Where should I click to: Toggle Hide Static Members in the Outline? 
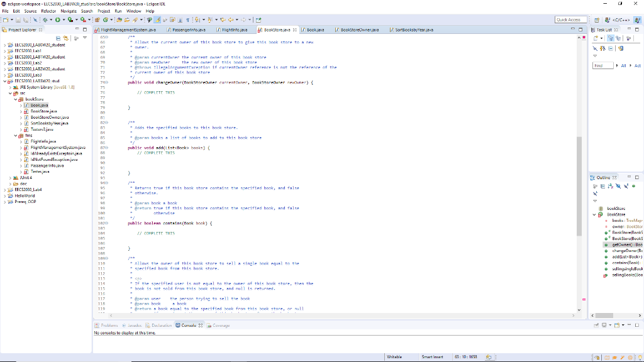coord(626,186)
